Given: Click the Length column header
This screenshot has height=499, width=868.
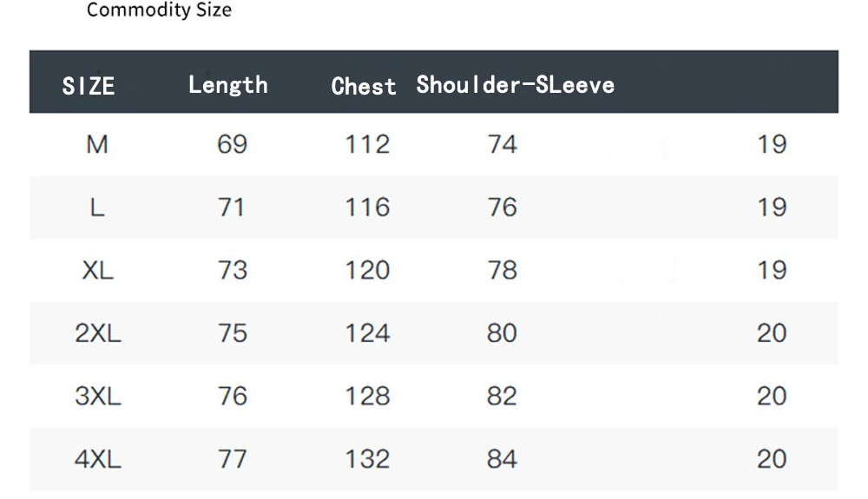Looking at the screenshot, I should click(228, 85).
